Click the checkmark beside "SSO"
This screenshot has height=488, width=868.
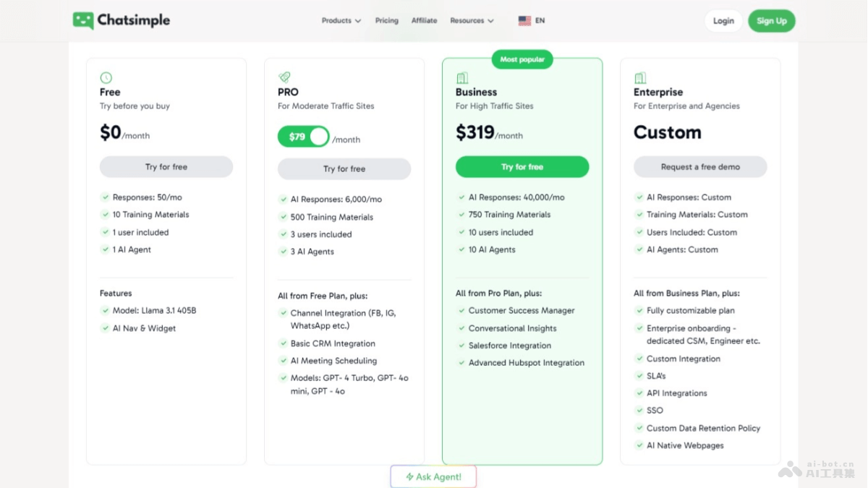[x=639, y=411]
